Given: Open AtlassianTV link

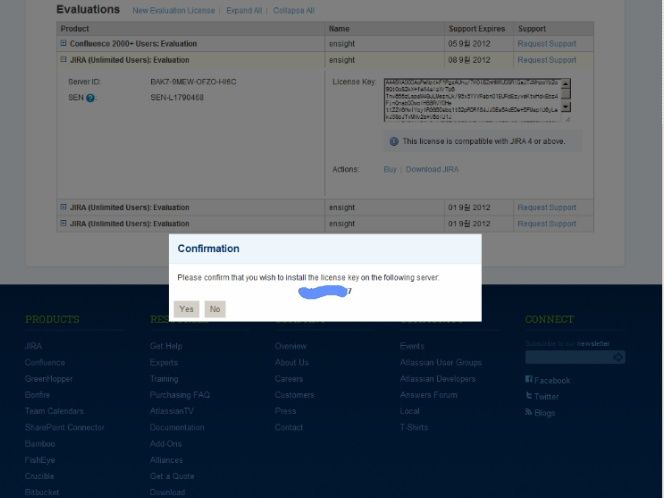Looking at the screenshot, I should click(172, 411).
